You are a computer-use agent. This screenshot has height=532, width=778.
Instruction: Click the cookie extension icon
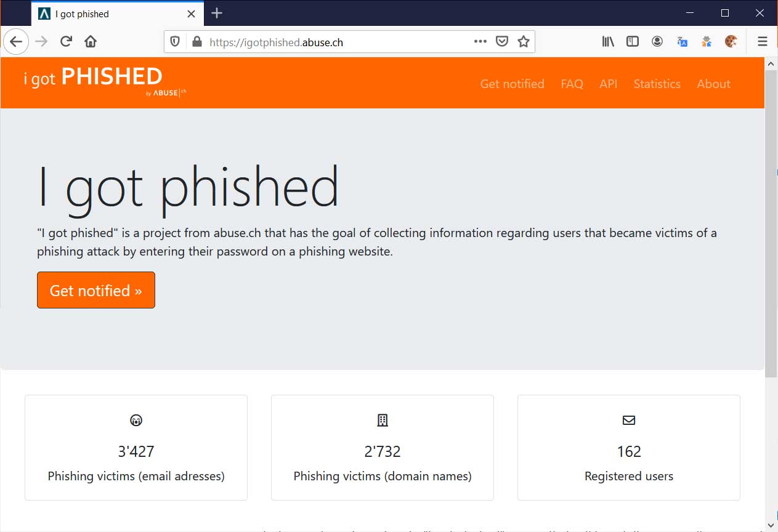tap(731, 42)
